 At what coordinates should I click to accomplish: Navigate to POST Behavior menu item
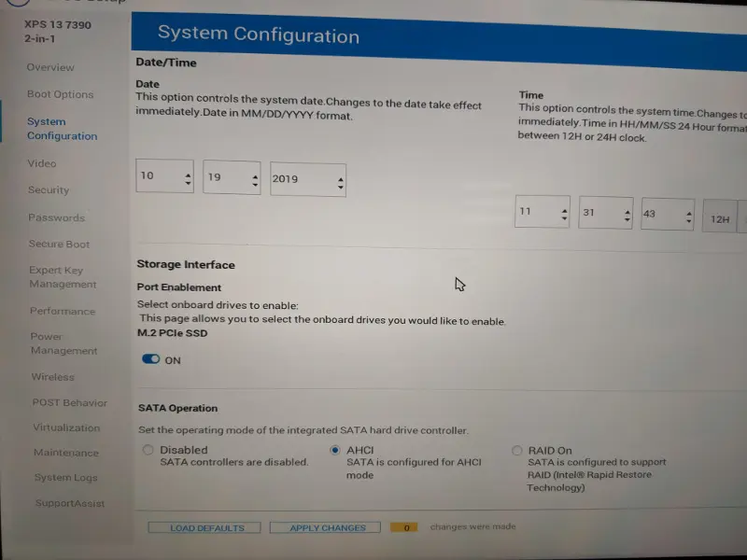69,403
